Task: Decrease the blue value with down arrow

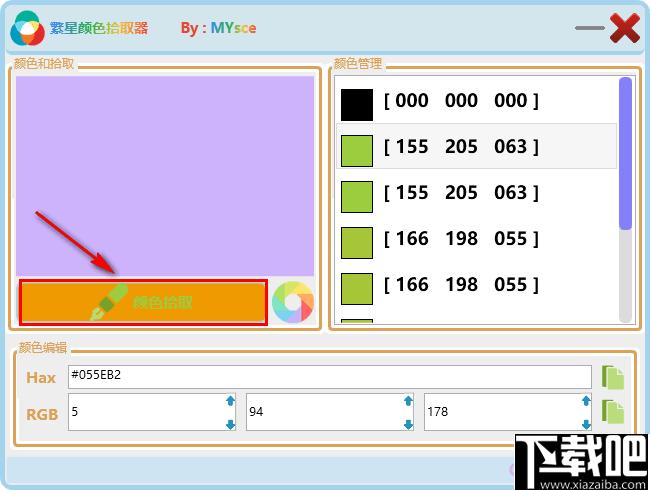Action: 586,425
